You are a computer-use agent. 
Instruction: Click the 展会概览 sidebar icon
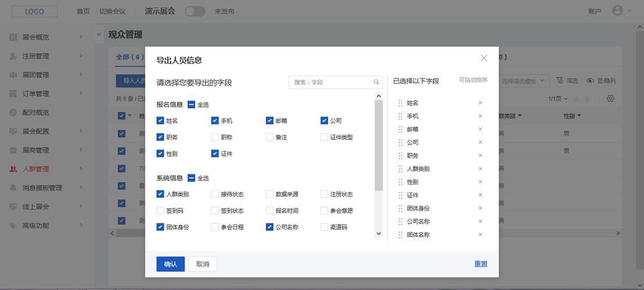click(x=13, y=37)
